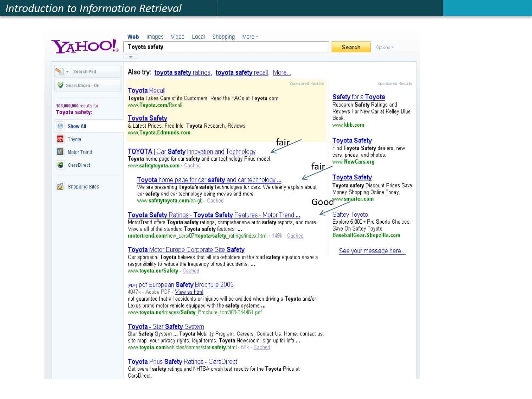Image resolution: width=532 pixels, height=399 pixels.
Task: Click the search box containing Toyota safety
Action: pos(226,47)
